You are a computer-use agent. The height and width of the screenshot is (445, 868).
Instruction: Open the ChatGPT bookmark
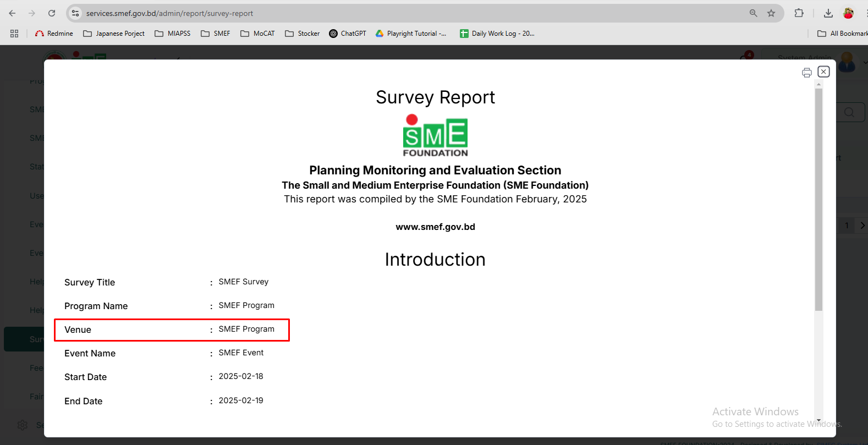(x=348, y=34)
